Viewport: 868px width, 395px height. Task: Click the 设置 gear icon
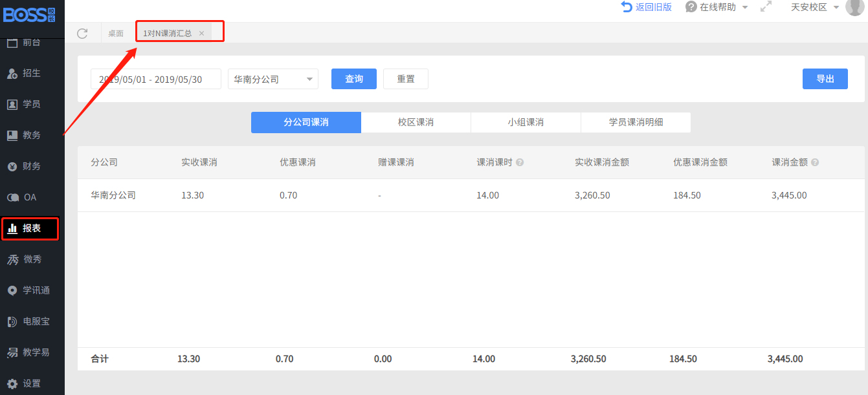pos(12,383)
